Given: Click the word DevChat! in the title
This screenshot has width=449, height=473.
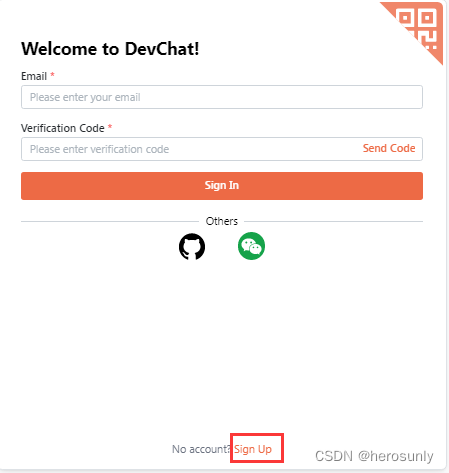Looking at the screenshot, I should [x=162, y=49].
